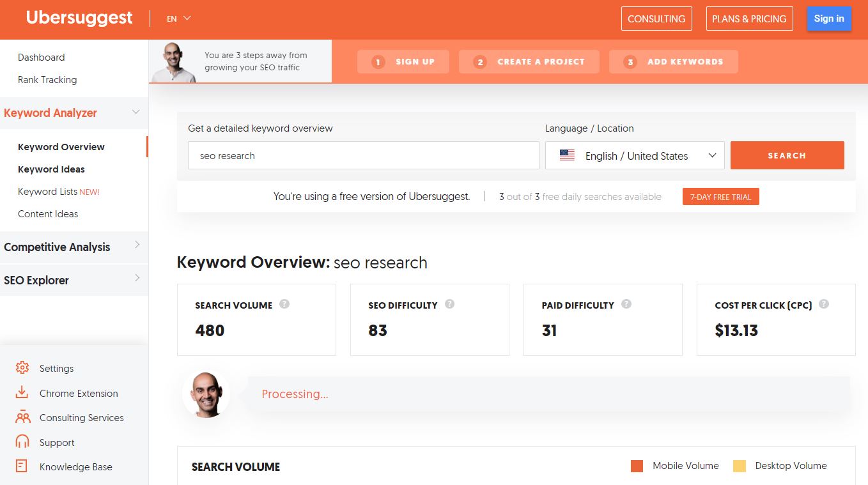The width and height of the screenshot is (868, 485).
Task: Open Keyword Lists NEW!
Action: [x=59, y=192]
